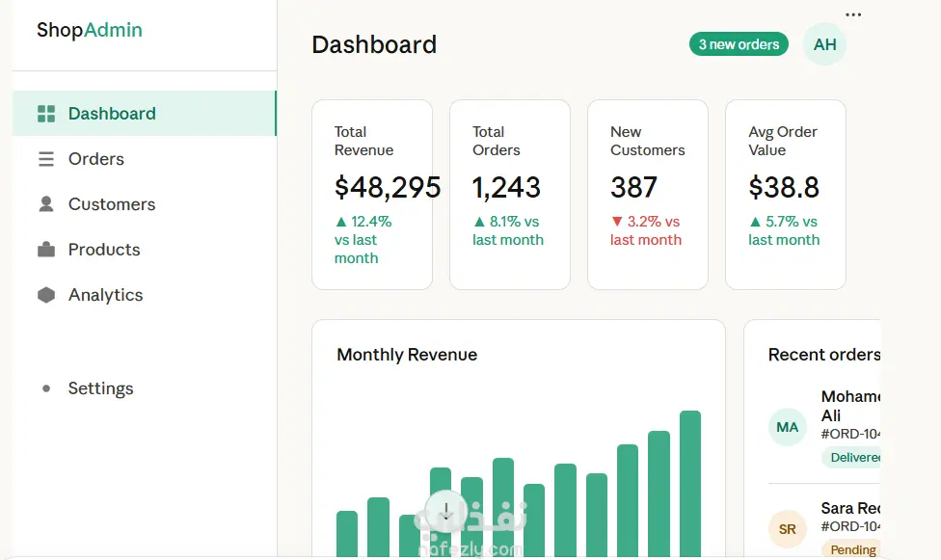
Task: Click the 3 new orders badge
Action: [x=739, y=44]
